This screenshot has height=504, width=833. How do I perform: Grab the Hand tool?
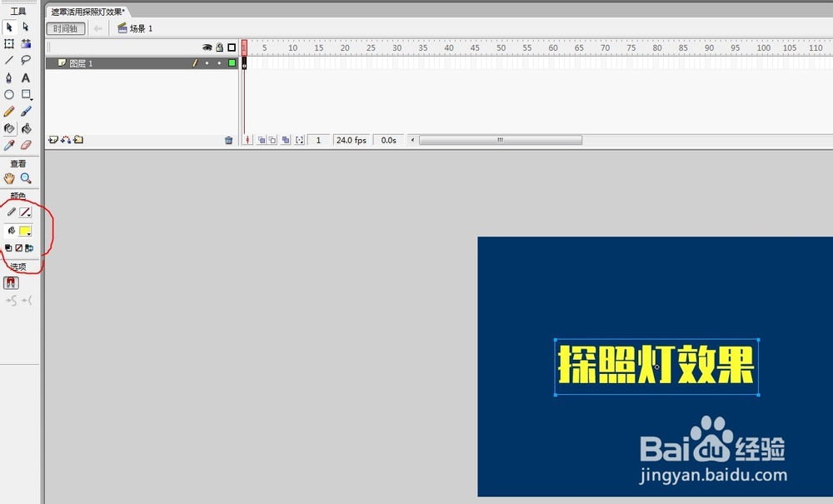click(x=10, y=177)
